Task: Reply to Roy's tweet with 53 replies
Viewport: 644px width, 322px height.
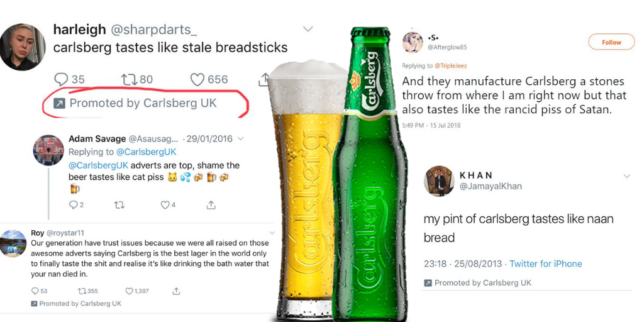Action: [x=35, y=291]
